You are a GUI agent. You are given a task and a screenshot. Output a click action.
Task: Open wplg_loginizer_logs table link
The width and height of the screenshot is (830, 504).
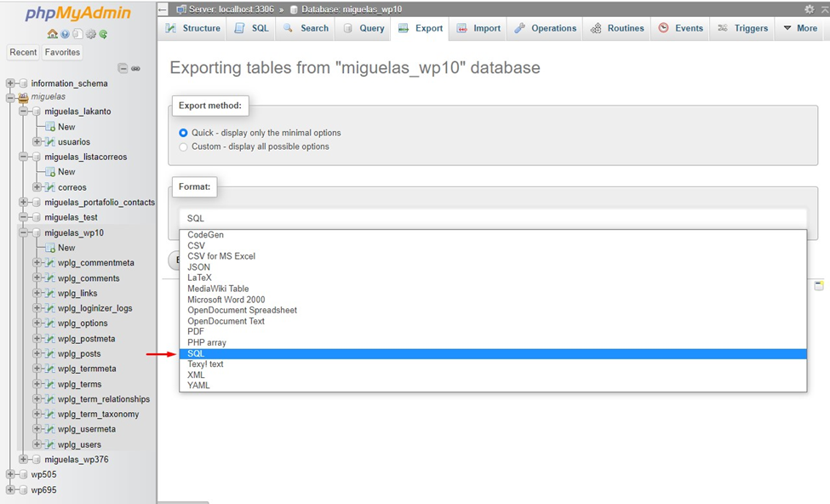(x=95, y=308)
